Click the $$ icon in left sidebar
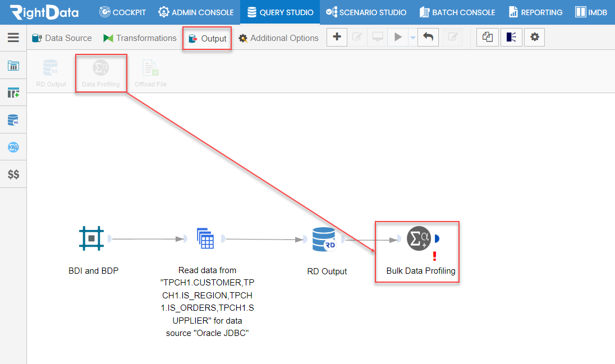This screenshot has height=364, width=615. point(13,174)
